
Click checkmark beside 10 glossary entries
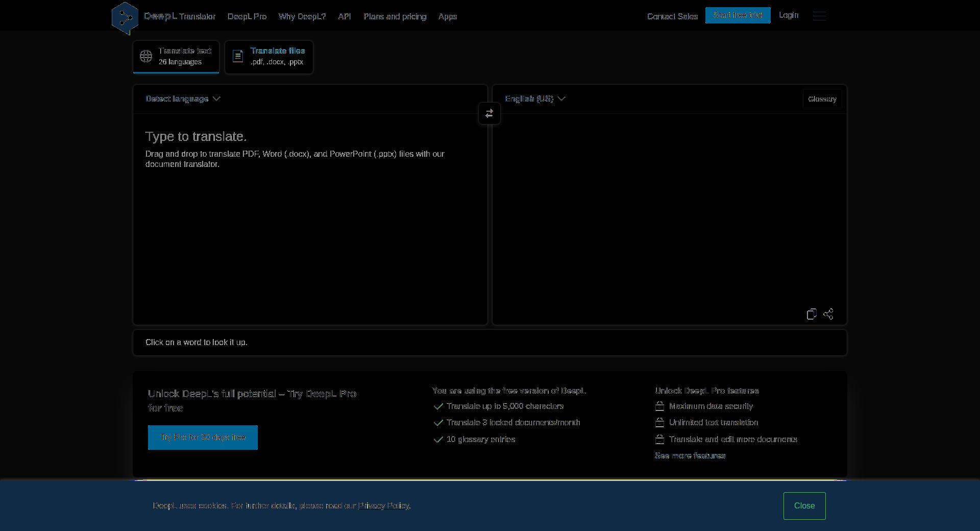click(x=438, y=440)
